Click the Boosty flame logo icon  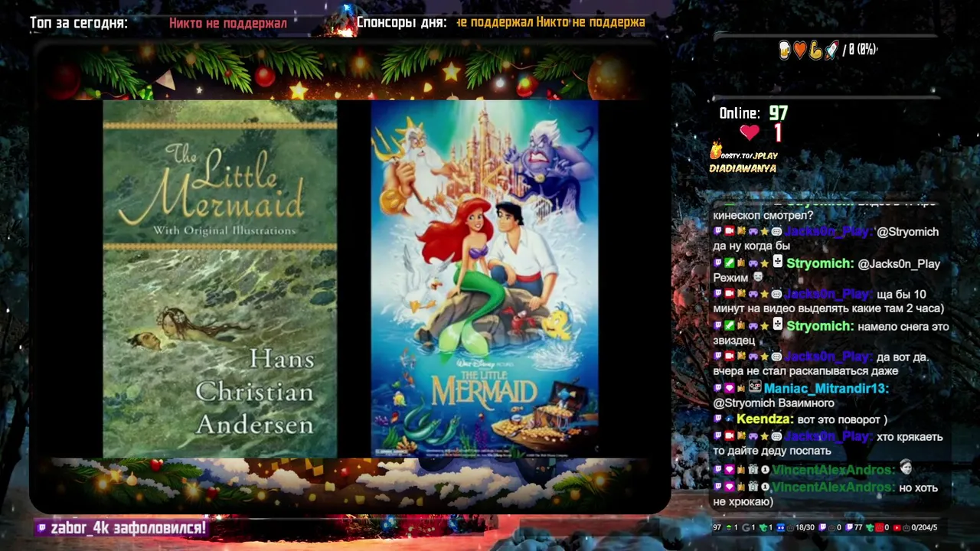(716, 150)
